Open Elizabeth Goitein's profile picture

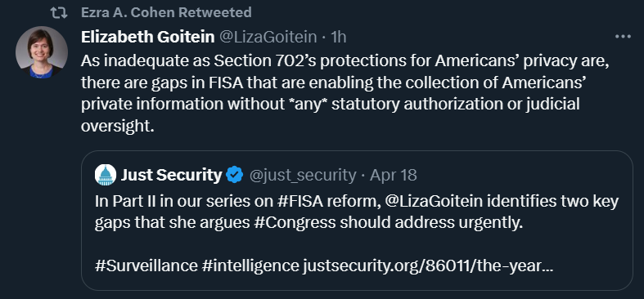(42, 52)
